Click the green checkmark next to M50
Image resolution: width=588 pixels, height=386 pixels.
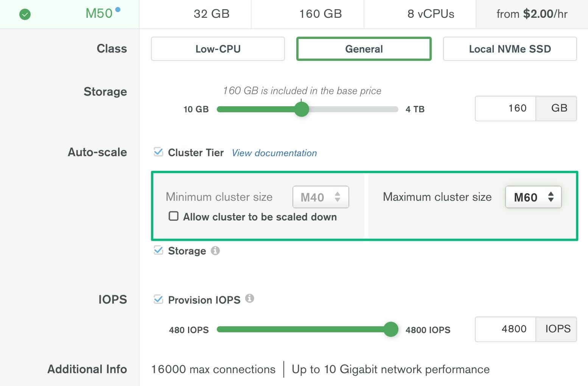coord(25,14)
